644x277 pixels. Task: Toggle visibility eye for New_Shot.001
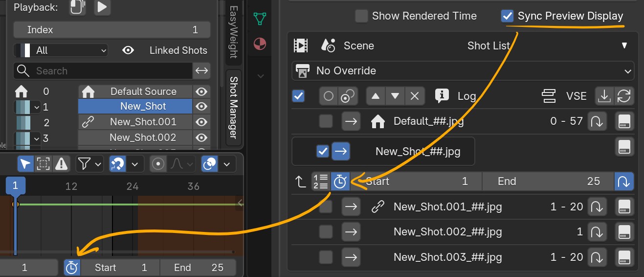point(201,122)
